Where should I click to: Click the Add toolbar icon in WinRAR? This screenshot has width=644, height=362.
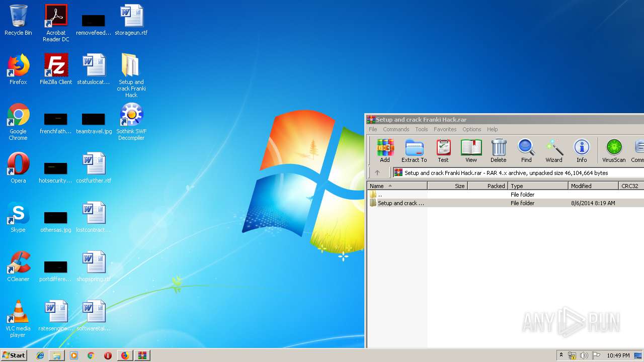coord(385,151)
